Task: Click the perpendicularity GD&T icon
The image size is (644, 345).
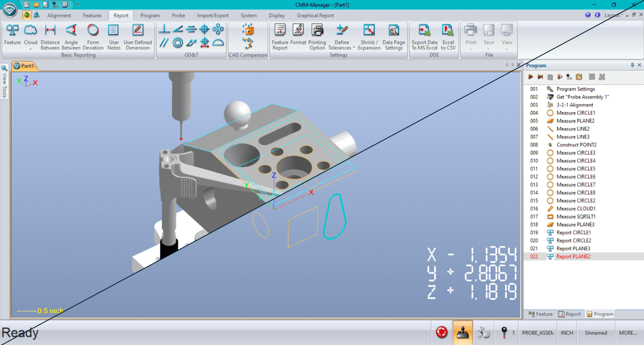Action: [x=165, y=29]
